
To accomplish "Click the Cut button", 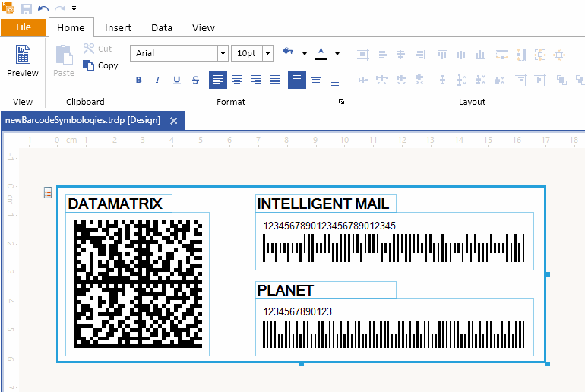I will (x=98, y=49).
